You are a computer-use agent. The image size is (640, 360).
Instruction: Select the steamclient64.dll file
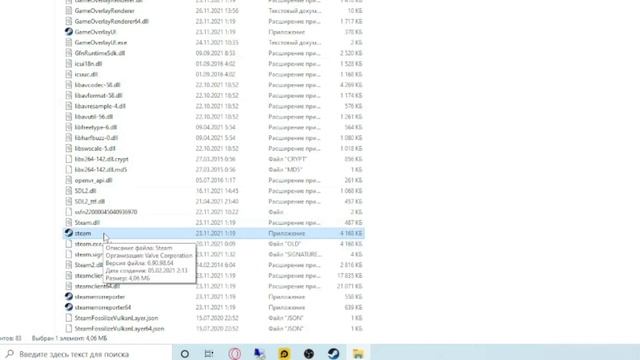coord(97,286)
